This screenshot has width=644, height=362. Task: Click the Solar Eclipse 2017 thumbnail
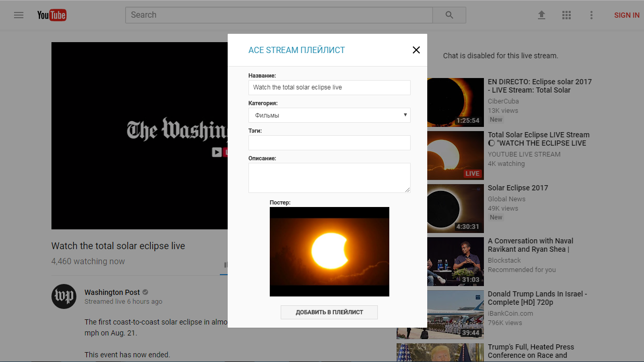(455, 209)
